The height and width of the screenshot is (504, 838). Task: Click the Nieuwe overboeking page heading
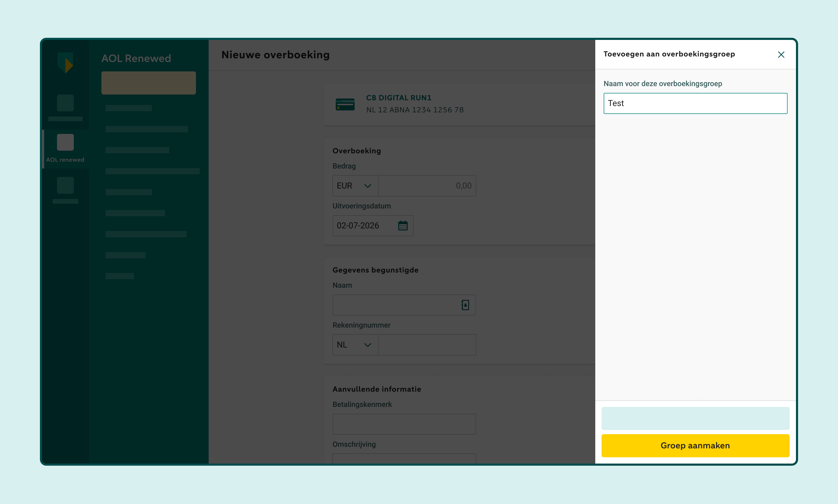pos(275,55)
